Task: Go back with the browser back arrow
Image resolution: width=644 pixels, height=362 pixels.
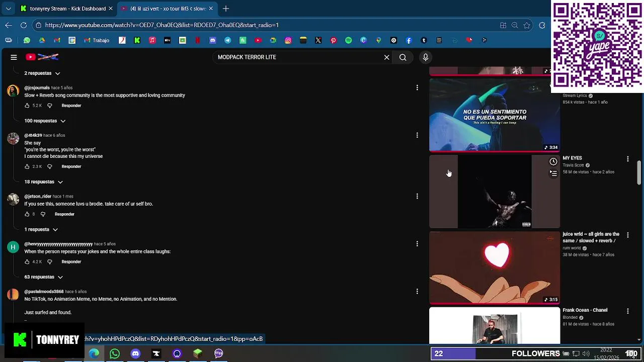Action: click(x=9, y=25)
